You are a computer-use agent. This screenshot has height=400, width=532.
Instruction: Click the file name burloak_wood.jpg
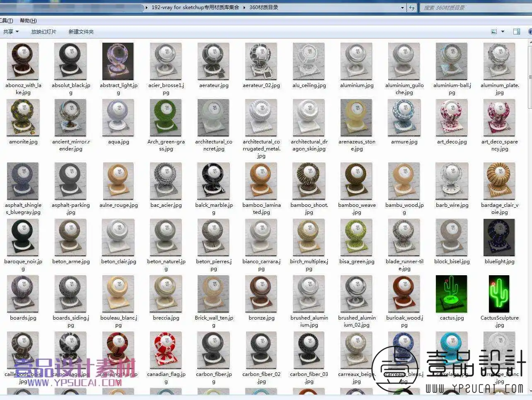click(x=404, y=321)
